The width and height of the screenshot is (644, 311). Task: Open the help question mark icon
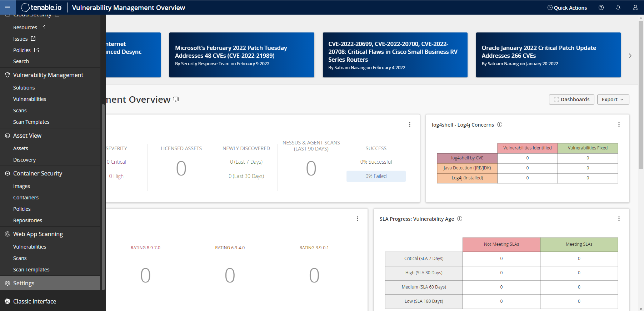pos(601,7)
